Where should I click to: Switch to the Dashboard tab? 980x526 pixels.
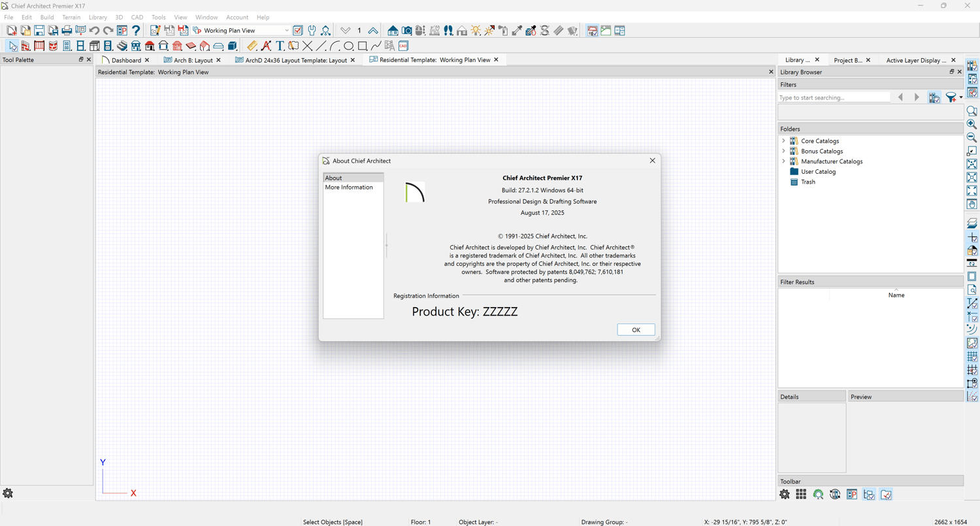[125, 60]
